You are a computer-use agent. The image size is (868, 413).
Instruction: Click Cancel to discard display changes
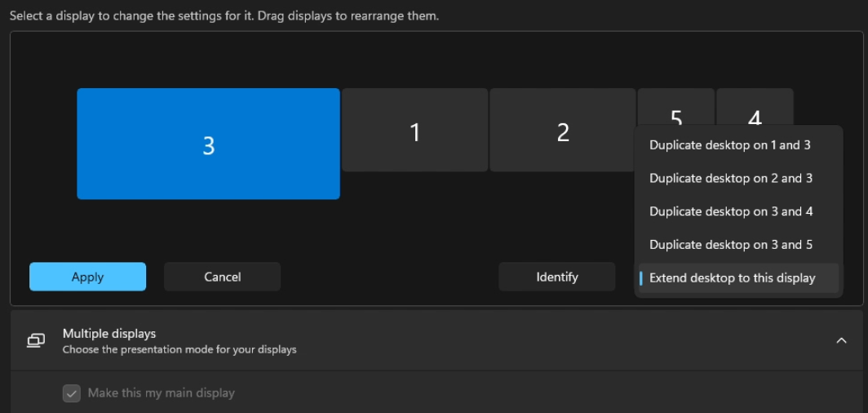pyautogui.click(x=222, y=277)
